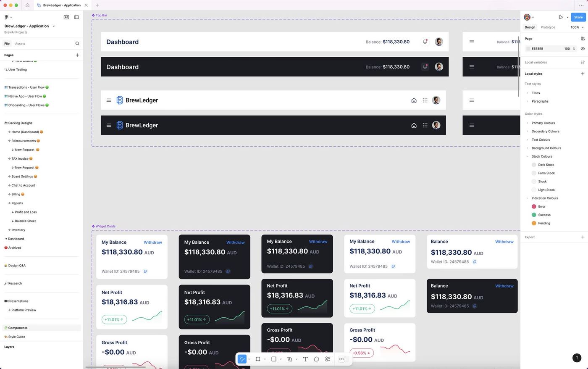Expand the Background Colours group
This screenshot has width=588, height=369.
pyautogui.click(x=528, y=148)
